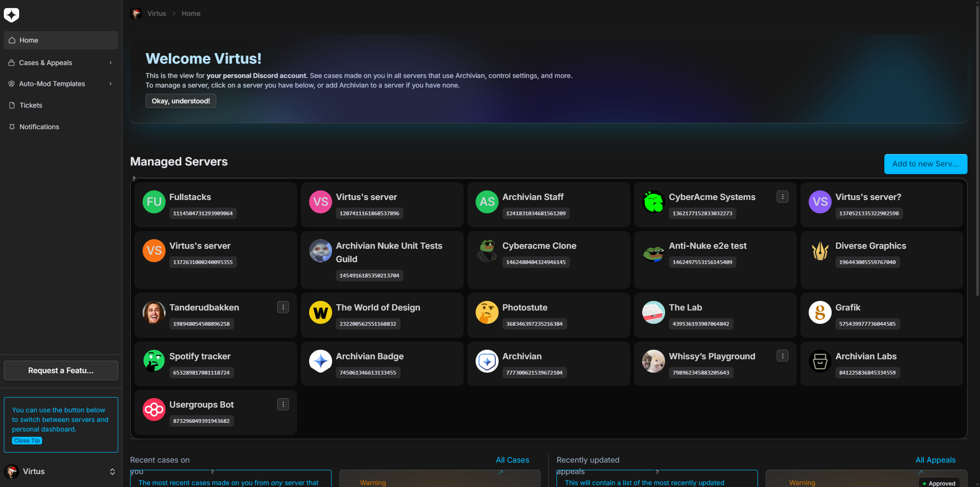Open Notifications page

[x=61, y=127]
